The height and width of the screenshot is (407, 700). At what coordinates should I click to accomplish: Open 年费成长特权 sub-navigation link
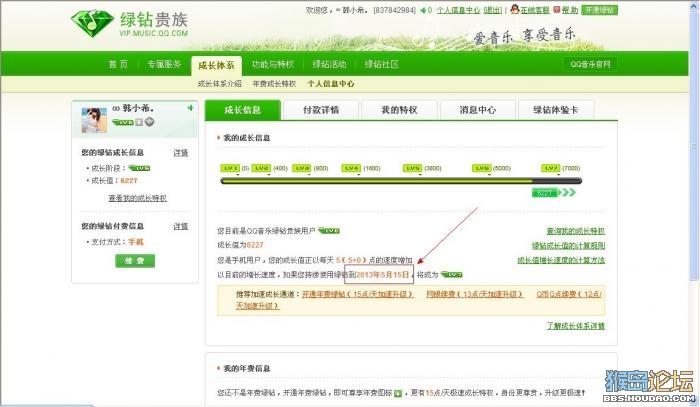click(274, 83)
